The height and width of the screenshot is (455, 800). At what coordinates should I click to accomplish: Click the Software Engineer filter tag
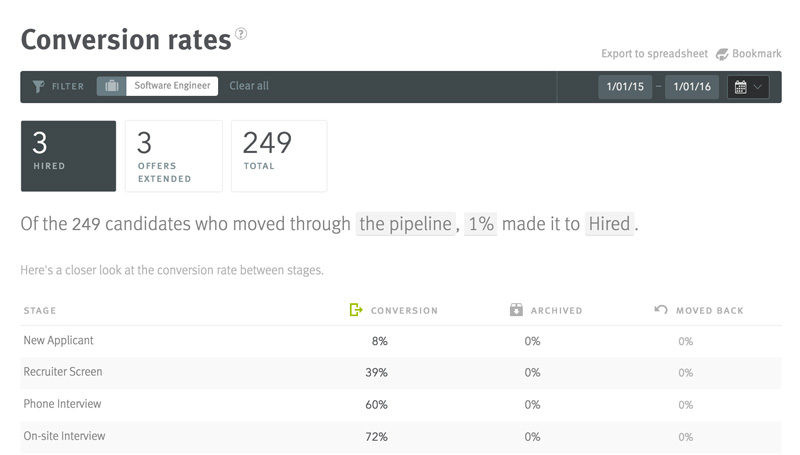173,86
